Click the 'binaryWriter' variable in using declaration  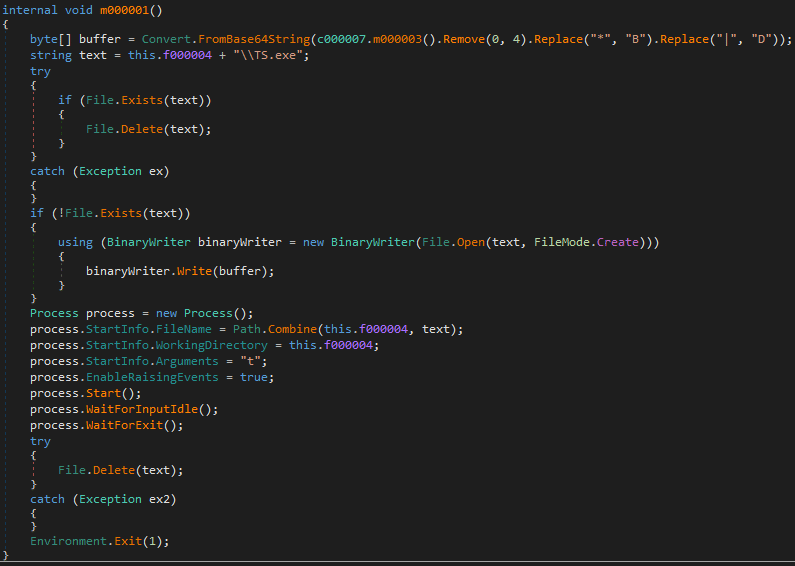tap(240, 242)
